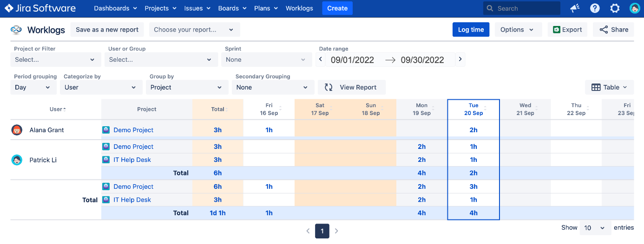Open the Group by Project dropdown

(187, 87)
